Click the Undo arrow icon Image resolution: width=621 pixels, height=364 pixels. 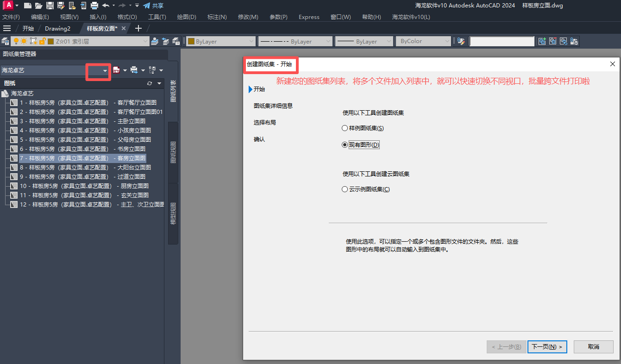[x=106, y=6]
